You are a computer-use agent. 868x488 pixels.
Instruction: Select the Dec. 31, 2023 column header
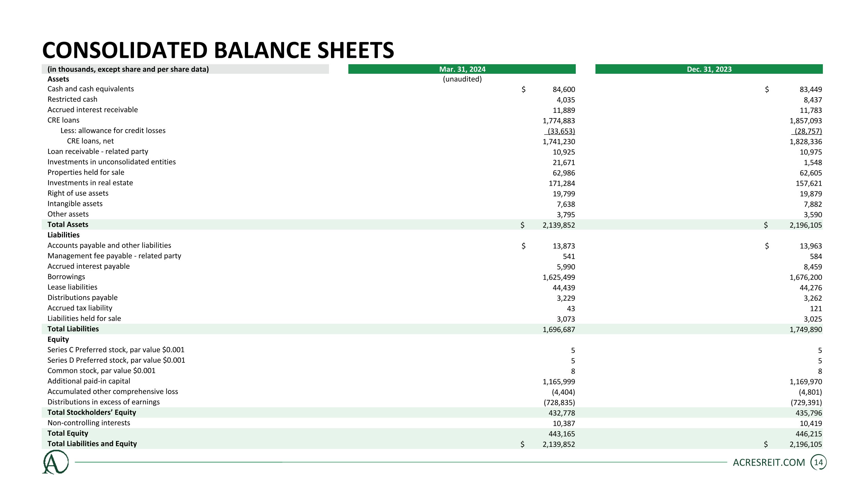tap(709, 69)
